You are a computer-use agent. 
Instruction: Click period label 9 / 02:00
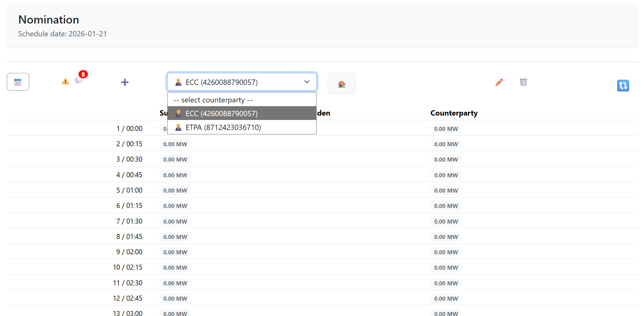pos(129,252)
